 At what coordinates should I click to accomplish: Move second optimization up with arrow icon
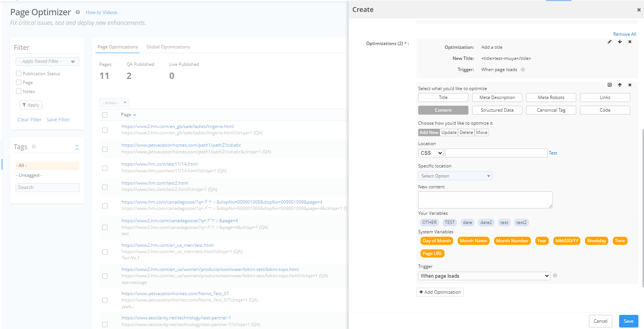(x=620, y=85)
